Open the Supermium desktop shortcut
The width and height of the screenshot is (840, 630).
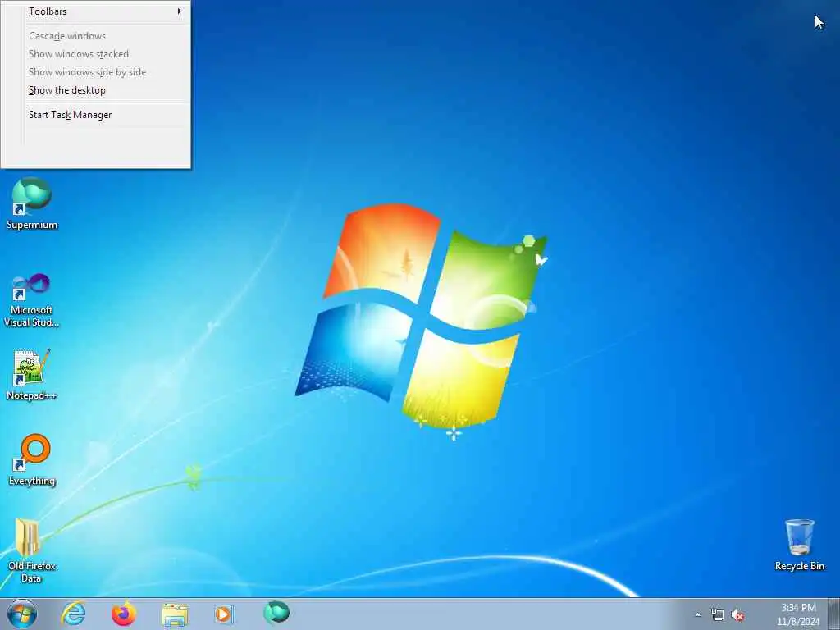(32, 203)
